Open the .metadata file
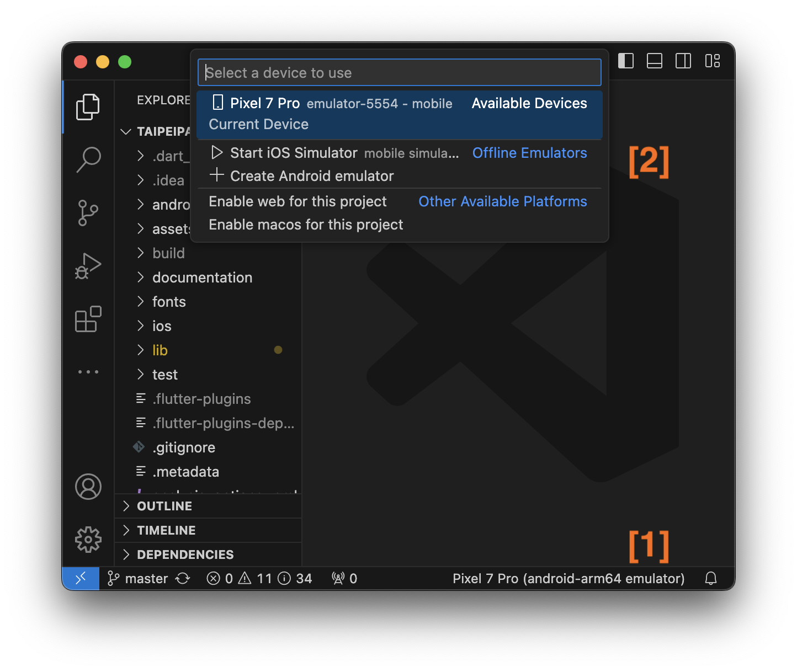Image resolution: width=797 pixels, height=672 pixels. 209,472
